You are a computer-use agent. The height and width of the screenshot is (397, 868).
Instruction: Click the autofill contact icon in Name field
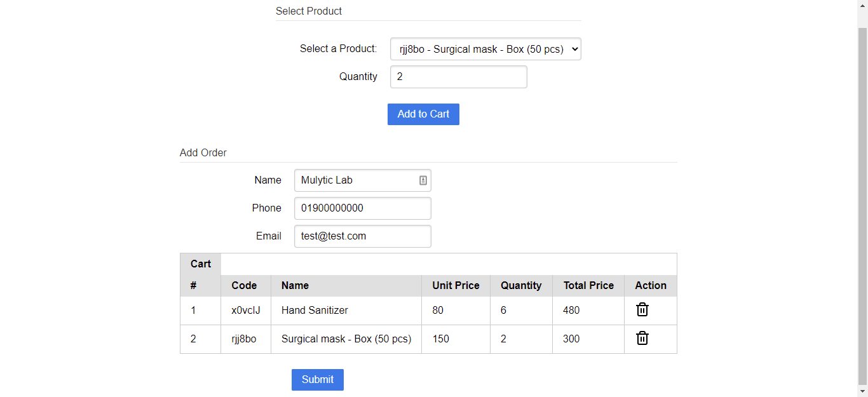pos(423,180)
